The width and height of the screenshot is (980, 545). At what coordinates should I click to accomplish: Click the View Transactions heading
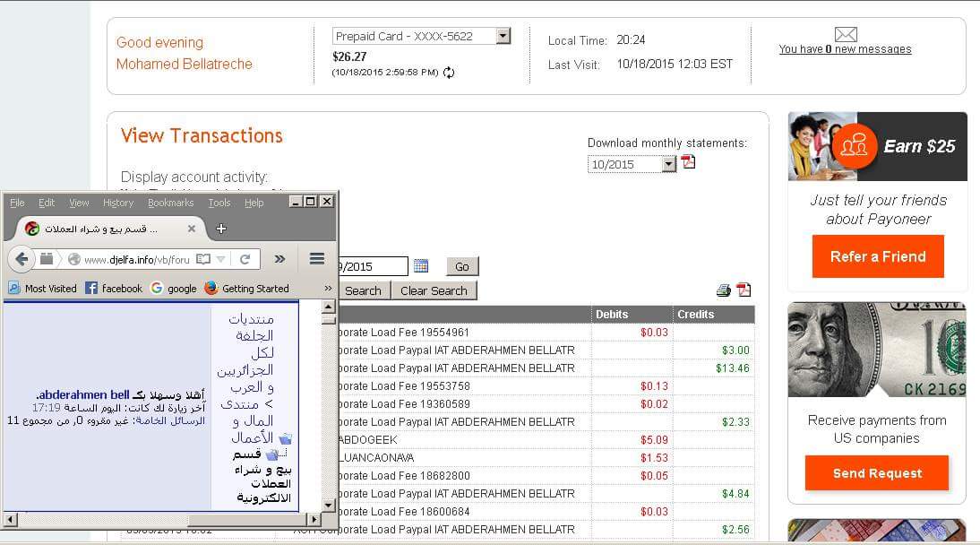[x=202, y=135]
